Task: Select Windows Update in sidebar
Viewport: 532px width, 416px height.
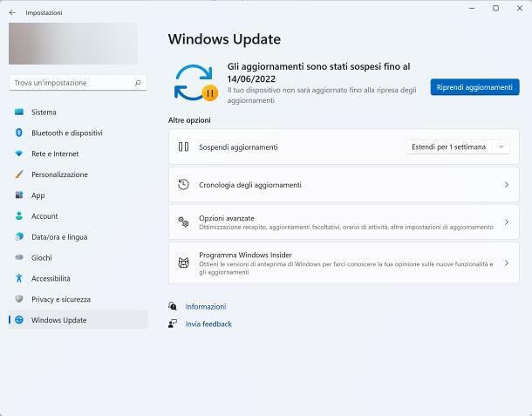Action: (78, 320)
